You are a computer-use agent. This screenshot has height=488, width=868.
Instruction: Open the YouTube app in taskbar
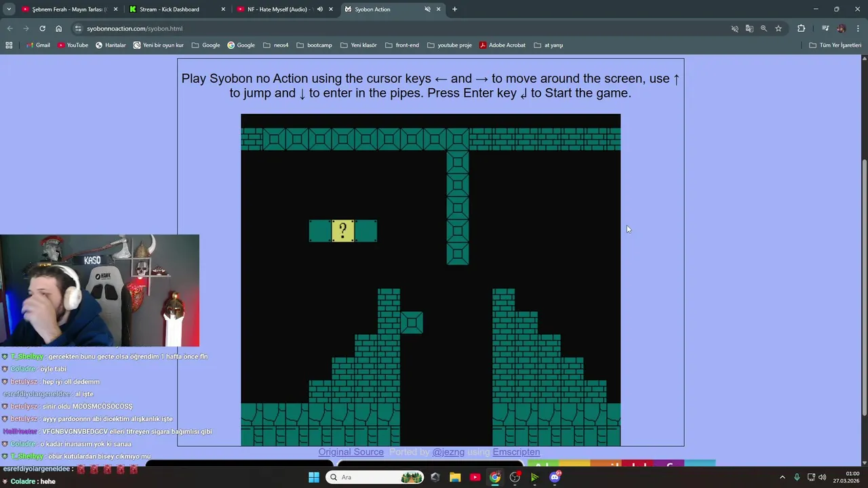tap(475, 477)
